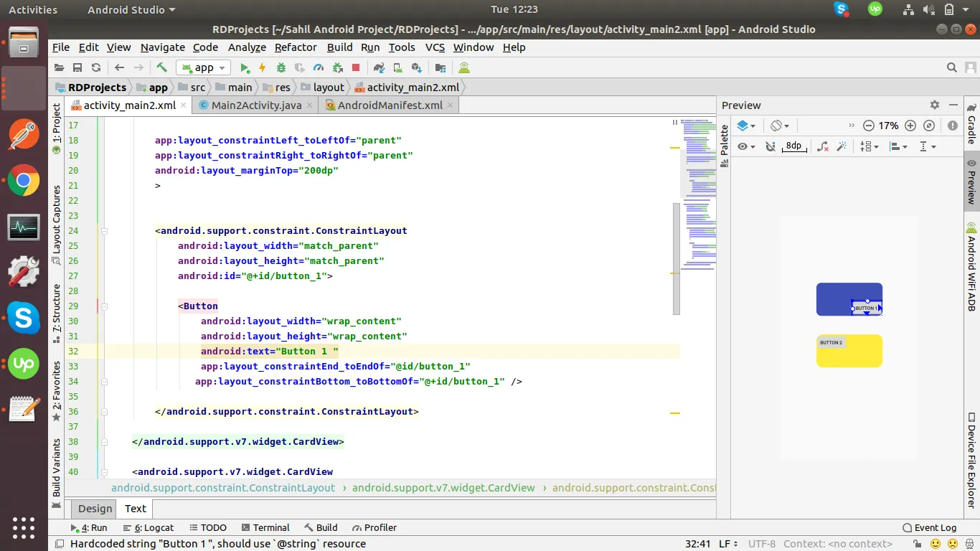This screenshot has height=551, width=980.
Task: Switch to the Design editor tab
Action: [95, 509]
